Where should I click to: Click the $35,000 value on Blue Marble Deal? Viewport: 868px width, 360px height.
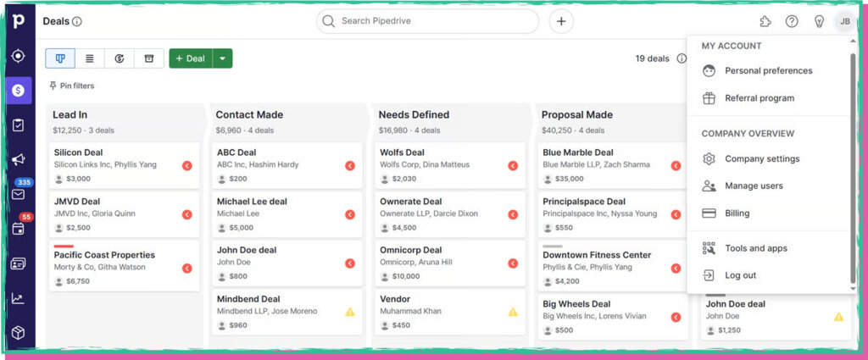tap(569, 179)
